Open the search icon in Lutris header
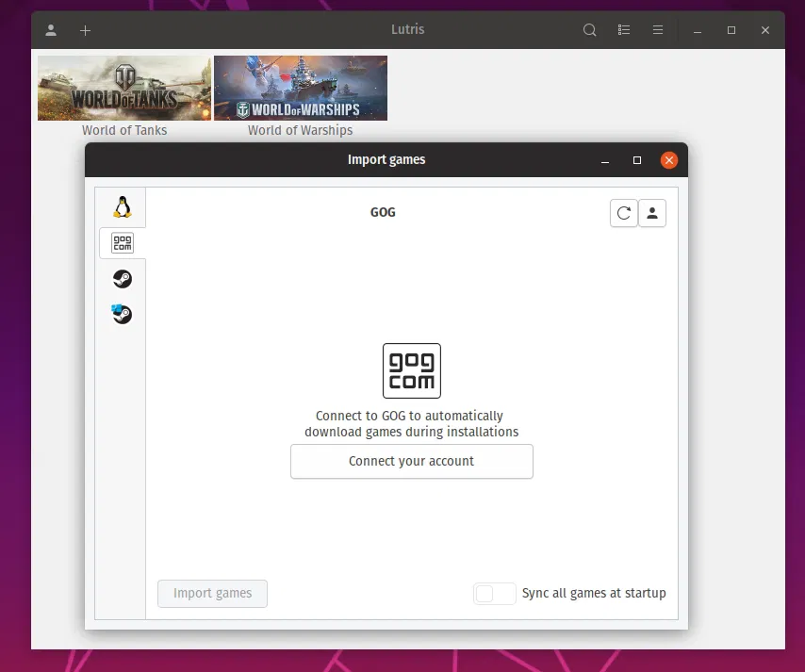 (x=590, y=30)
